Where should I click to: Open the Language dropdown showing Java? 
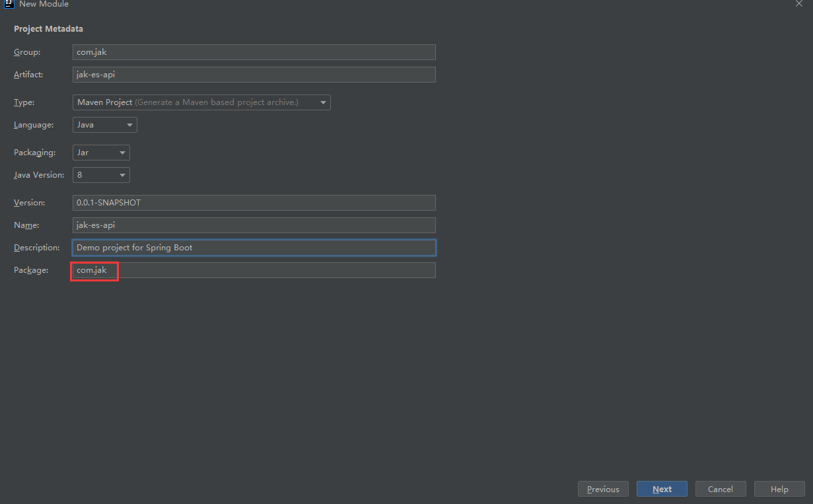105,125
